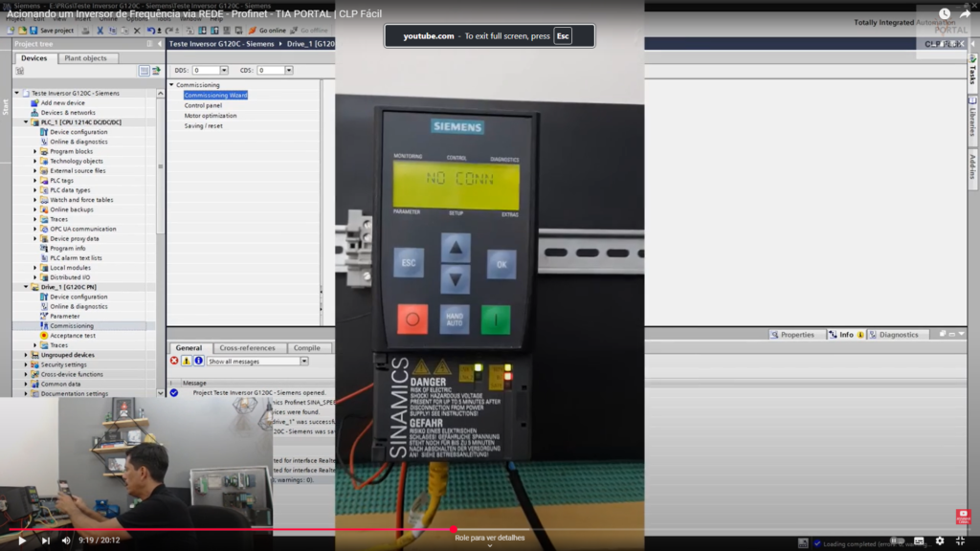
Task: Expand OPC UA communication folder
Action: click(35, 229)
